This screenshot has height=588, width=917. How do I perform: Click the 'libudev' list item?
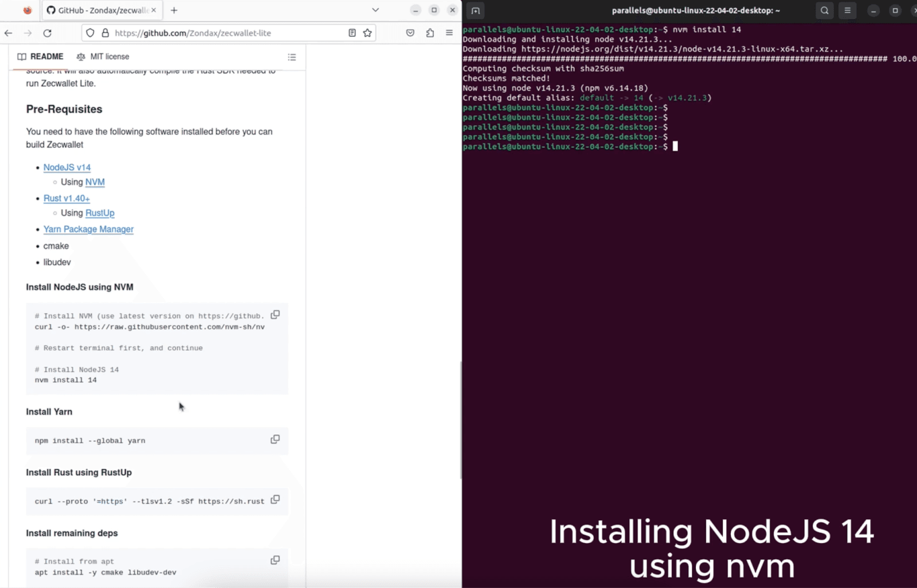coord(57,262)
